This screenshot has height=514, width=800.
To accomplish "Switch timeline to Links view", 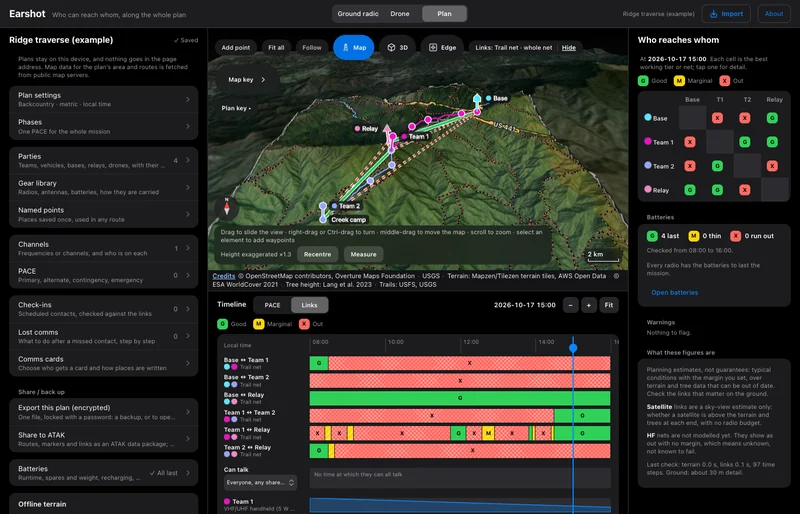I will 309,305.
